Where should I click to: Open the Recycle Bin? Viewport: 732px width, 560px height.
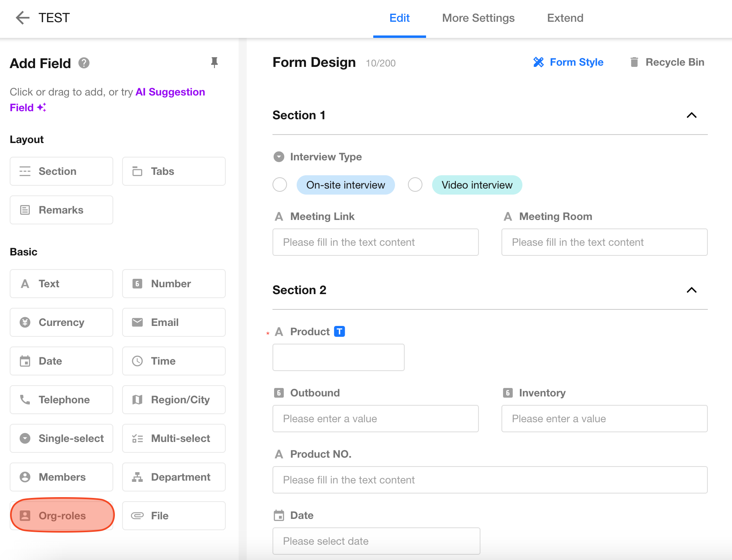pos(667,62)
